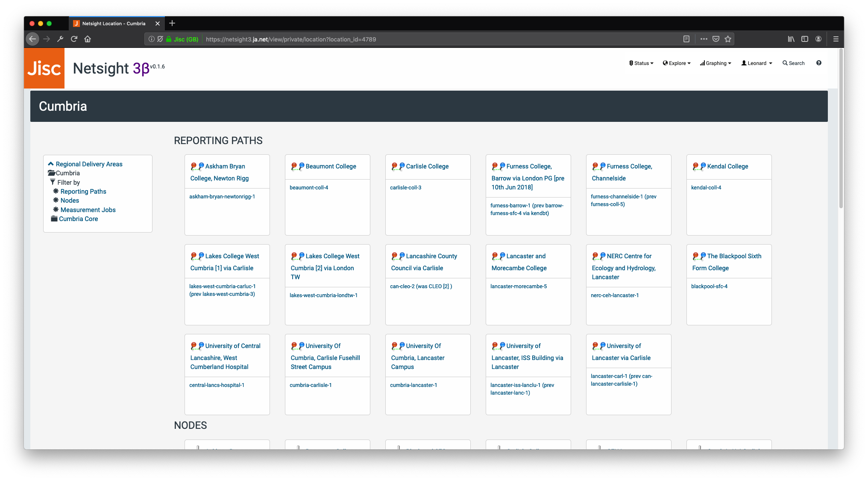Show the browser sidebar
Viewport: 868px width, 481px height.
click(805, 39)
